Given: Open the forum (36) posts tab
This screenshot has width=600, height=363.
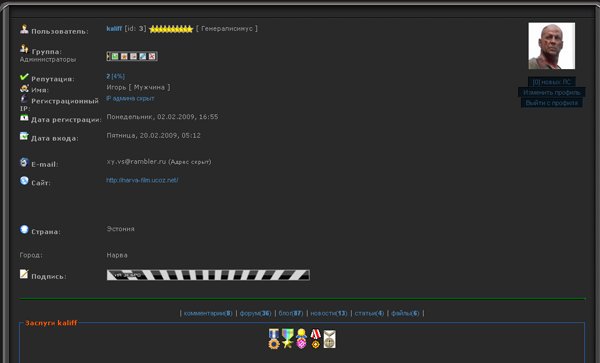Looking at the screenshot, I should (x=255, y=313).
